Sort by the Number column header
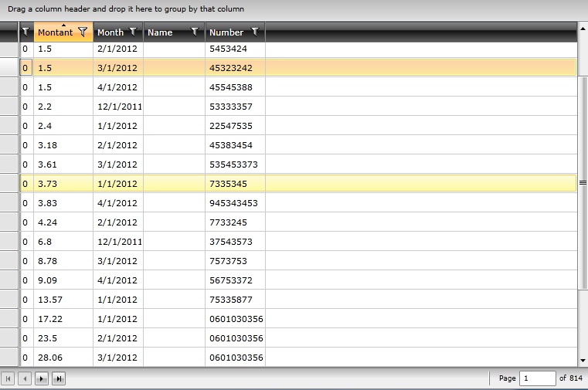This screenshot has height=390, width=588. pyautogui.click(x=226, y=32)
